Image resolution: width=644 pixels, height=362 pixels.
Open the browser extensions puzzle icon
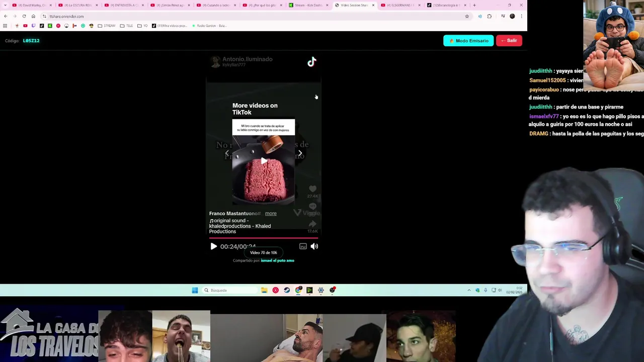pos(489,16)
